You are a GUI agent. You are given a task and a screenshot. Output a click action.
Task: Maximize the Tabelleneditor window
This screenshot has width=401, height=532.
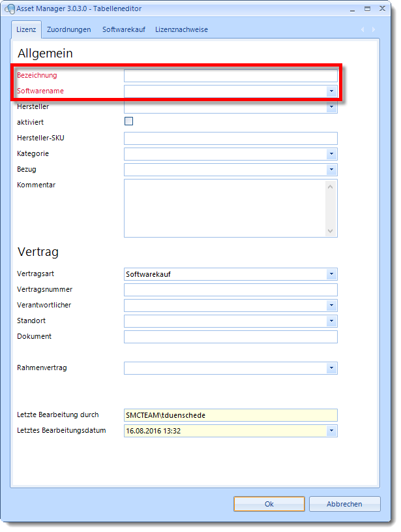point(368,9)
